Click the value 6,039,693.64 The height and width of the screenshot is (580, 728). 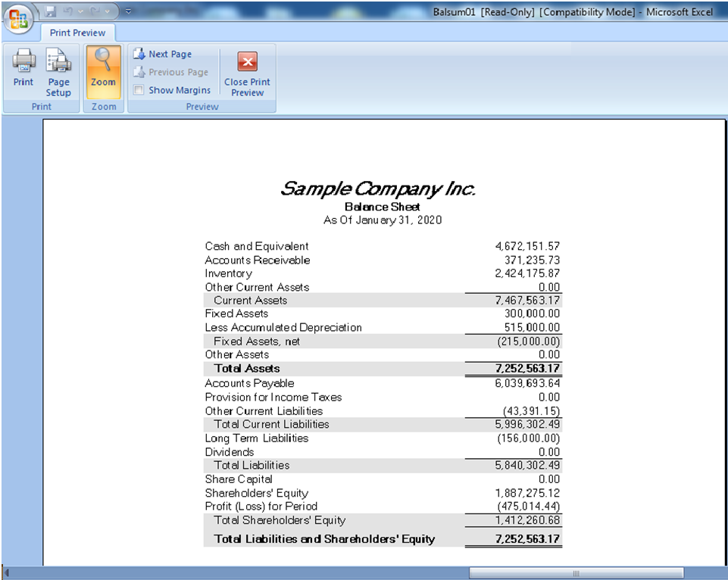[527, 383]
